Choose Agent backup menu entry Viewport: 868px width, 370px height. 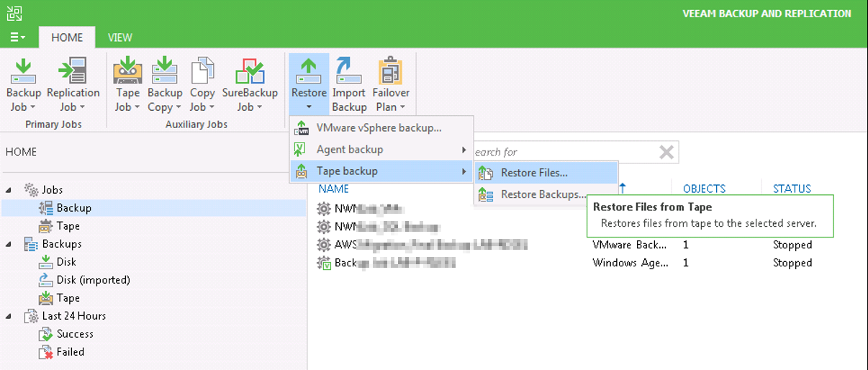[x=381, y=149]
